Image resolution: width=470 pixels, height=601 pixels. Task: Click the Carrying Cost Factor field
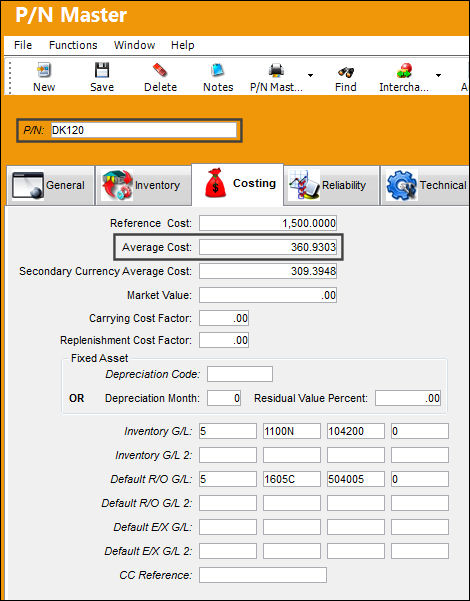224,318
